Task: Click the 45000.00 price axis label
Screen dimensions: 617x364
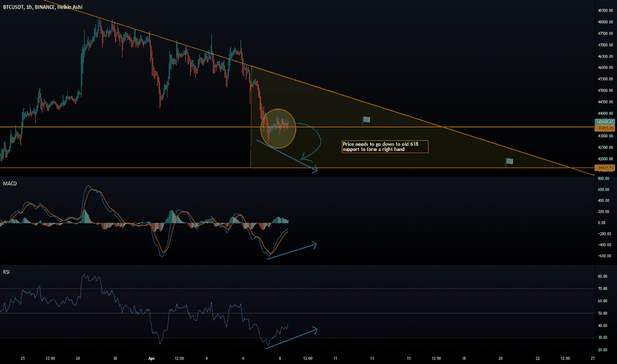Action: pos(605,91)
